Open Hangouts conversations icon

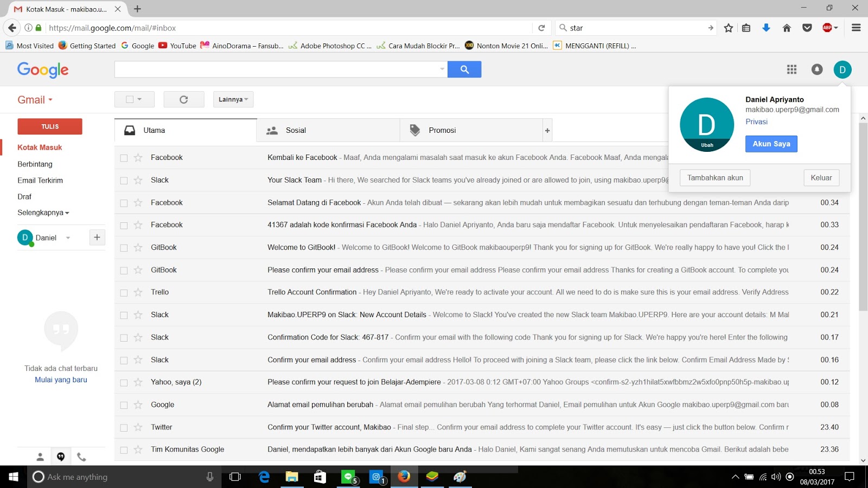(x=61, y=457)
